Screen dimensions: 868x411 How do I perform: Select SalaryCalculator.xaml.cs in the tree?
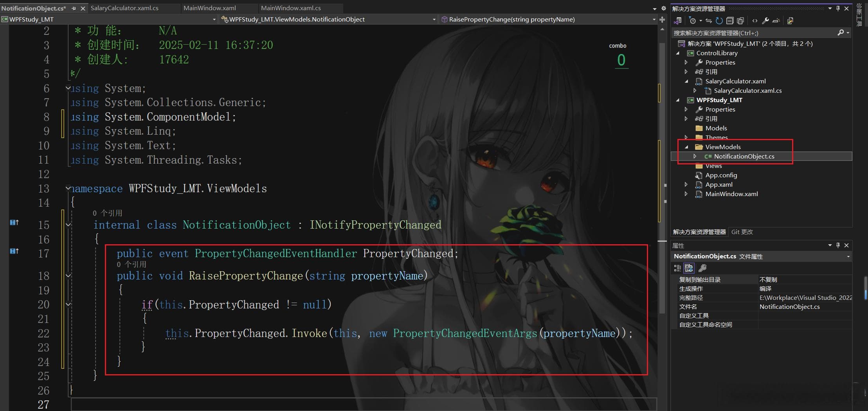tap(747, 90)
